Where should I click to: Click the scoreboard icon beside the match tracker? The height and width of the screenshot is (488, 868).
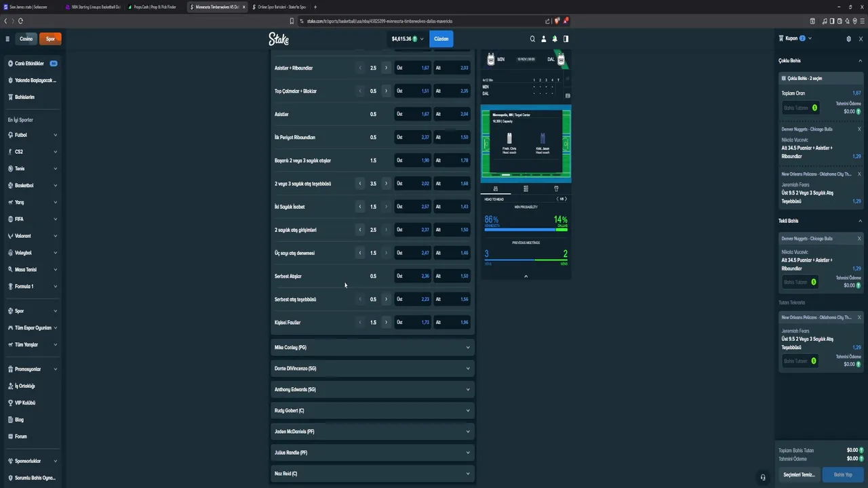568,96
